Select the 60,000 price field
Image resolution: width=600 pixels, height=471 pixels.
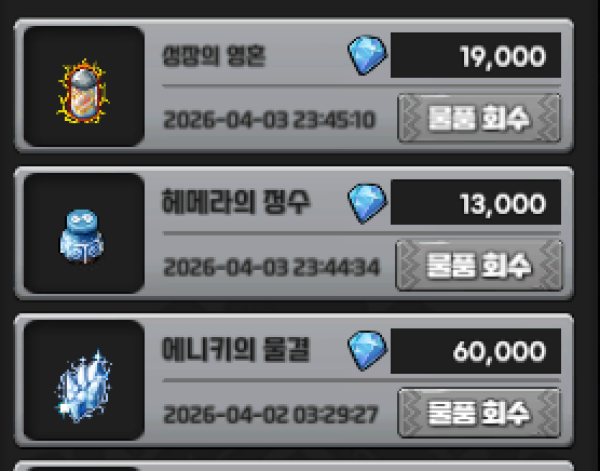point(476,351)
